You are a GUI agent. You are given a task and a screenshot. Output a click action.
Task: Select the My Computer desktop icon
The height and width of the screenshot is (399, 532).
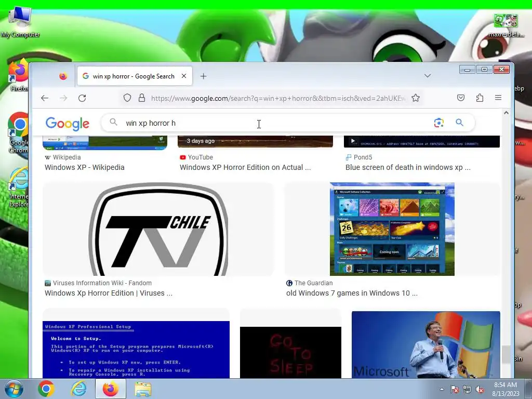20,22
